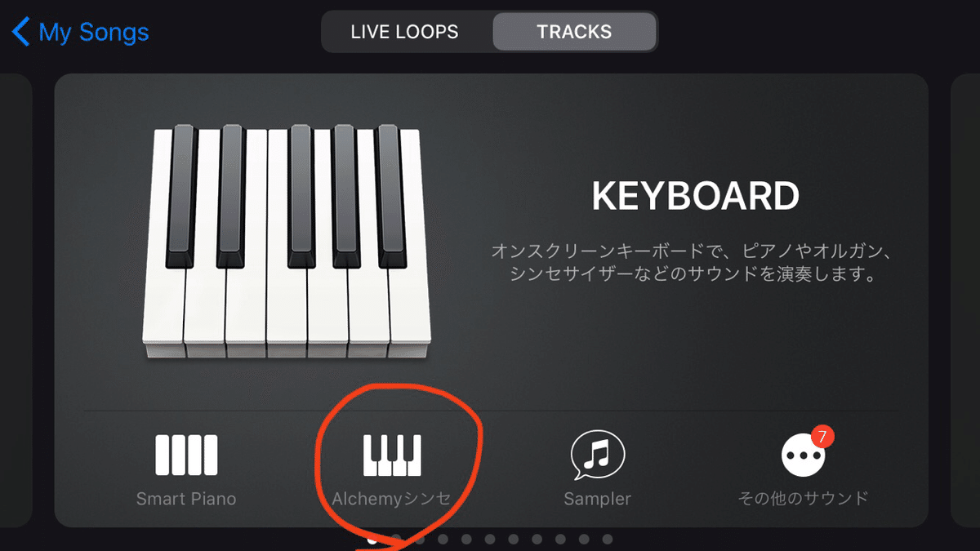Tap the blue back chevron arrow
Screen dimensions: 980x551
click(x=20, y=32)
